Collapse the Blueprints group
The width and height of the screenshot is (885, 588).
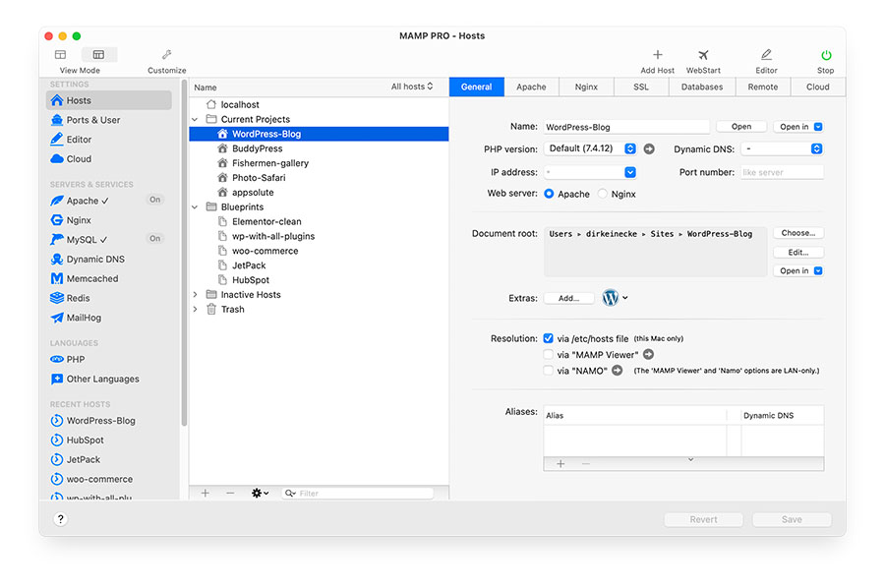(x=195, y=207)
